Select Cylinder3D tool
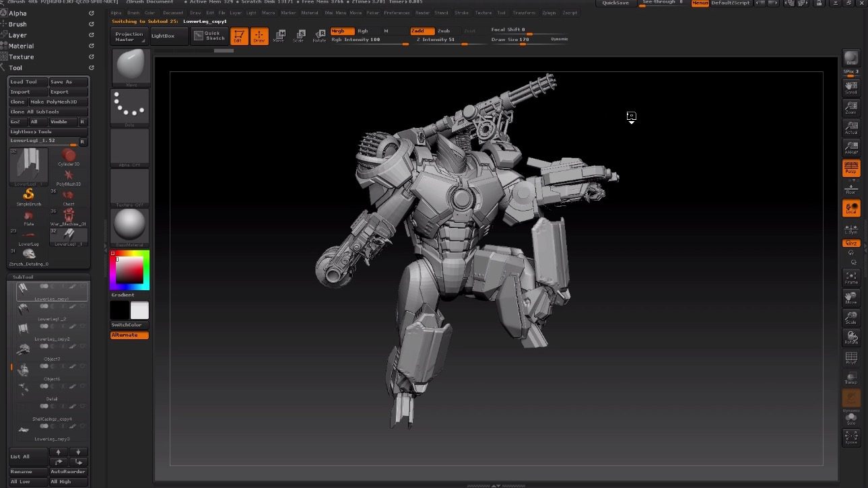The width and height of the screenshot is (868, 488). click(68, 158)
